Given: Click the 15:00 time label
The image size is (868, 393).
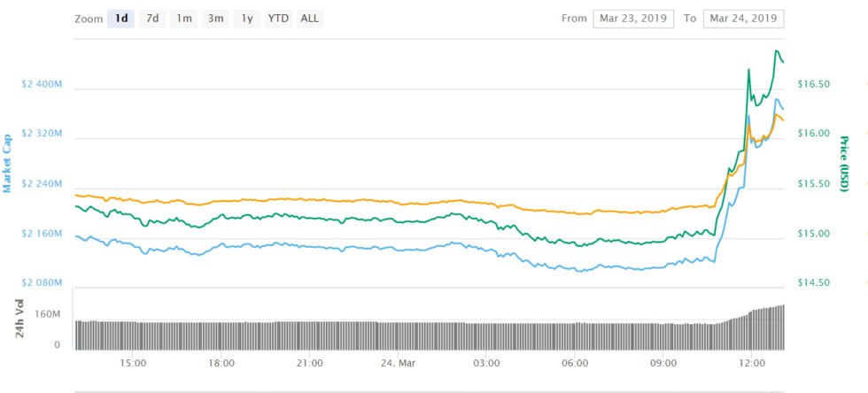Looking at the screenshot, I should click(133, 363).
